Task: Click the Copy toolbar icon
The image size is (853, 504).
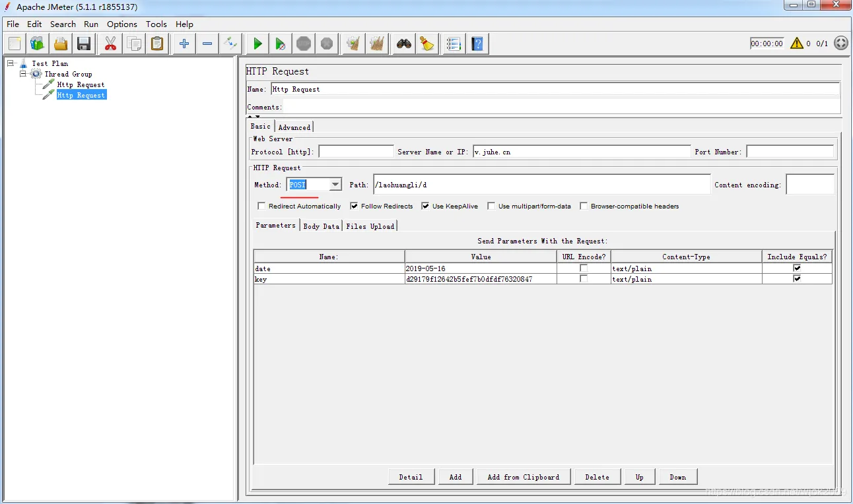Action: pyautogui.click(x=134, y=44)
